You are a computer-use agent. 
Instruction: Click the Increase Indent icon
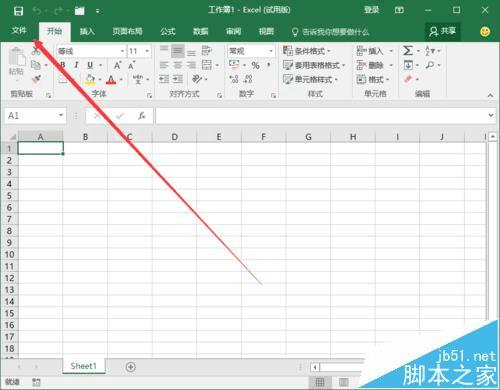tap(178, 79)
